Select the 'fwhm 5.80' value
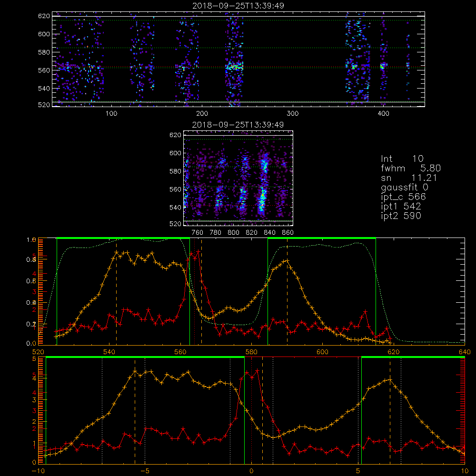Viewport: 476px width, 476px height. [411, 168]
